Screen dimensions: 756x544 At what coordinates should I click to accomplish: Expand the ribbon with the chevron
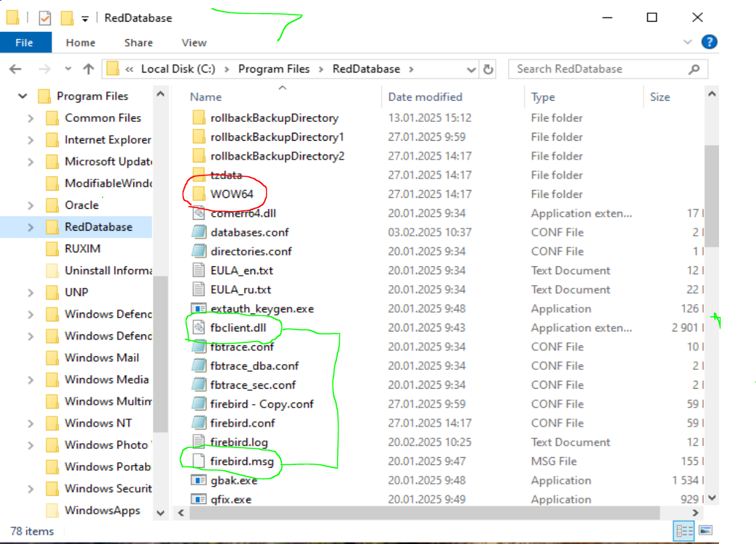pyautogui.click(x=688, y=42)
